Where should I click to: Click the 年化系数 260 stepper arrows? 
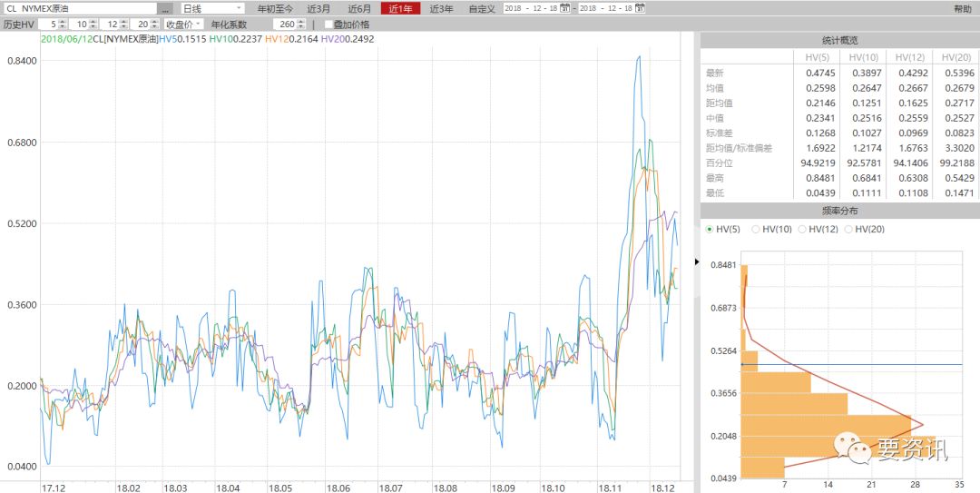[x=301, y=25]
